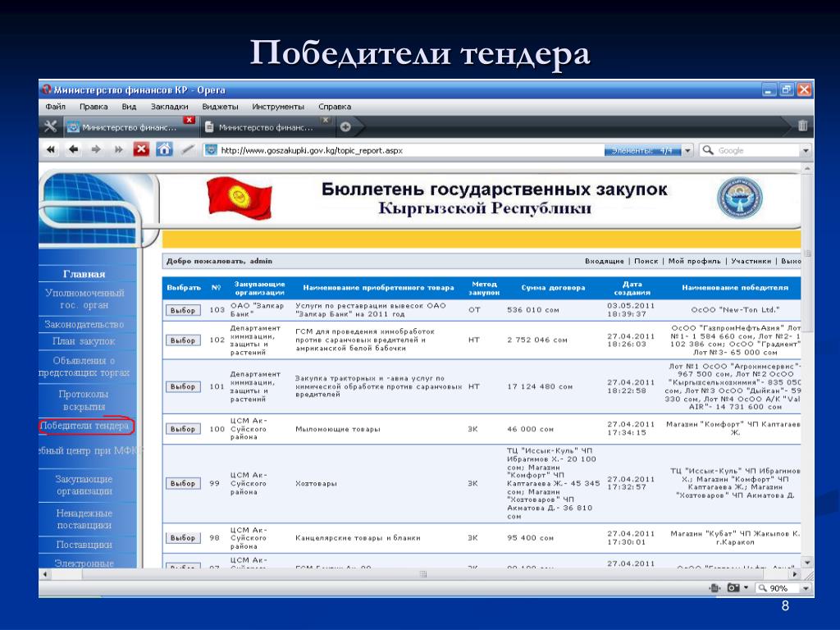Open Поставщики sidebar item
Viewport: 840px width, 630px height.
[x=84, y=545]
